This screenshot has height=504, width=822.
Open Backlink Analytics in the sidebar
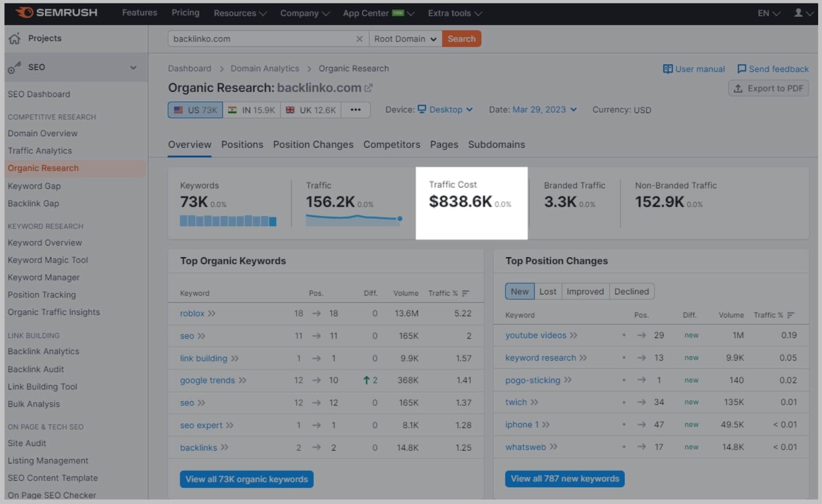click(44, 351)
